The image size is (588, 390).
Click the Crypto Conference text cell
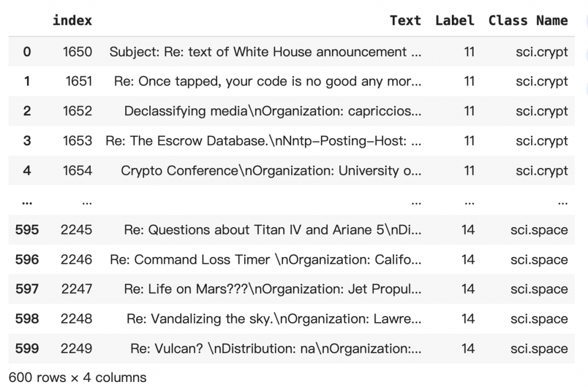click(x=271, y=171)
